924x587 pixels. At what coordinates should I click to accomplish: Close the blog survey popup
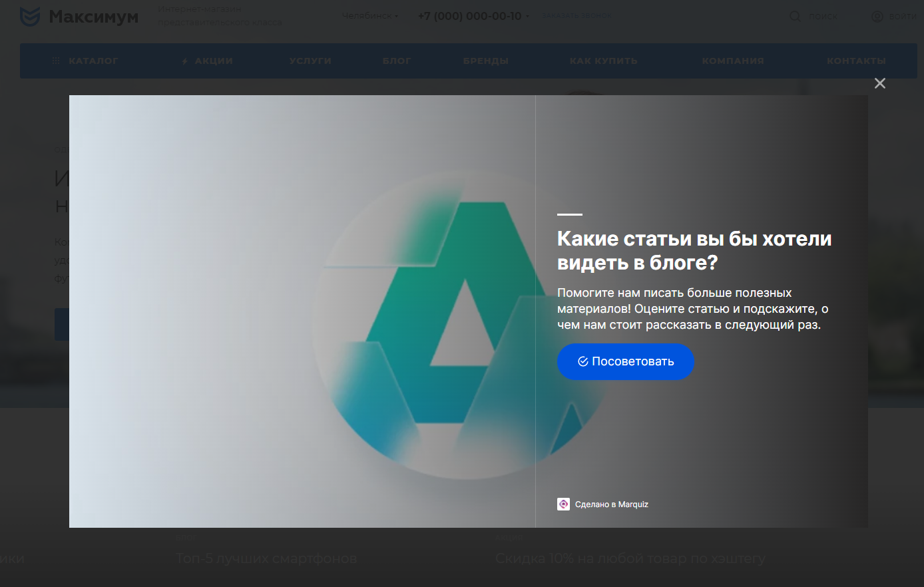(879, 83)
